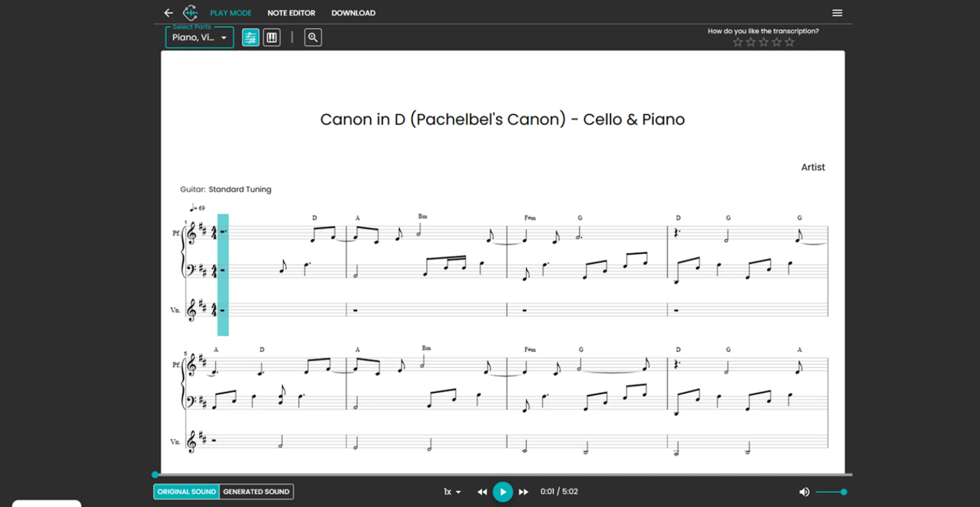980x507 pixels.
Task: Click the zoom magnifier icon
Action: pos(313,37)
